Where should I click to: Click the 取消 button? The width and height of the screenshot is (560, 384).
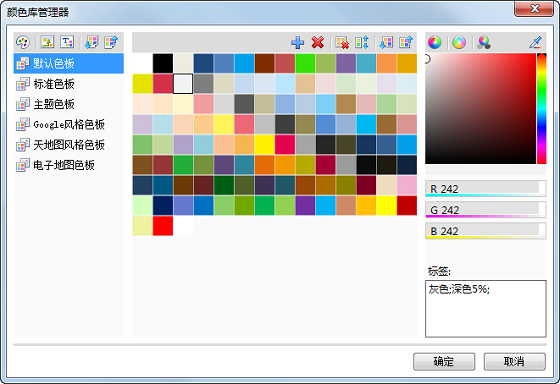(x=514, y=361)
